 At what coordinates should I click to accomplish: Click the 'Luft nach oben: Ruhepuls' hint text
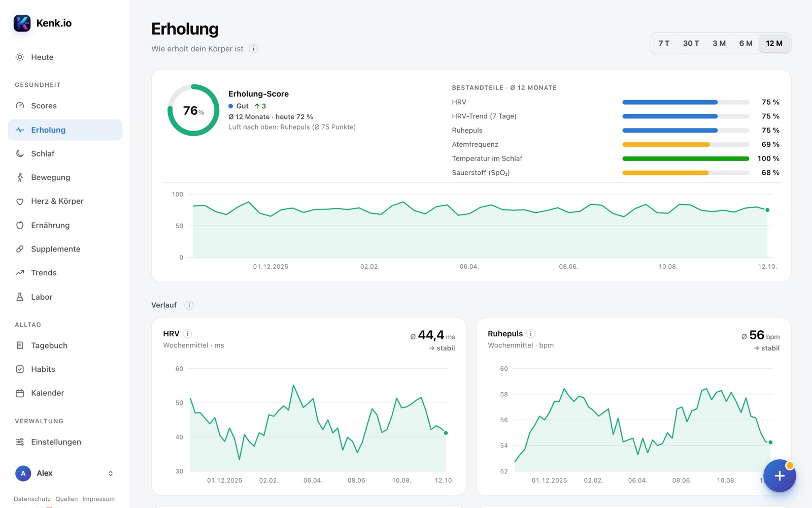292,127
